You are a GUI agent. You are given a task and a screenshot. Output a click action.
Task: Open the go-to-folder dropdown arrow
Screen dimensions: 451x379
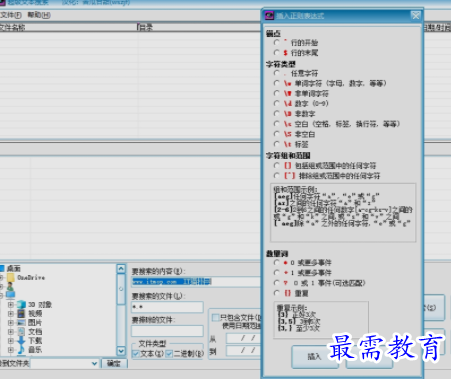(94, 363)
